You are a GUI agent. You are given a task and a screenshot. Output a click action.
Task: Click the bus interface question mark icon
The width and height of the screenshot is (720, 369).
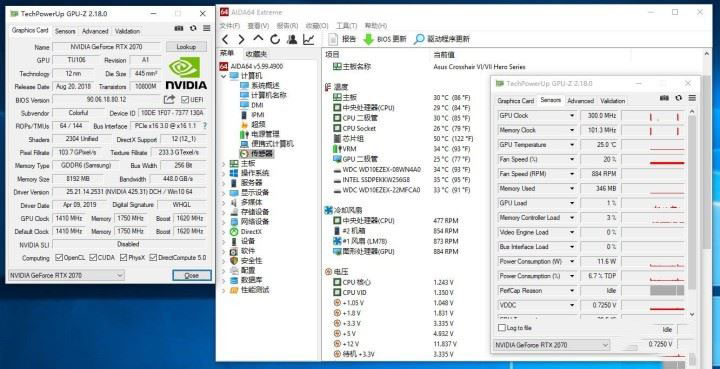(x=205, y=125)
